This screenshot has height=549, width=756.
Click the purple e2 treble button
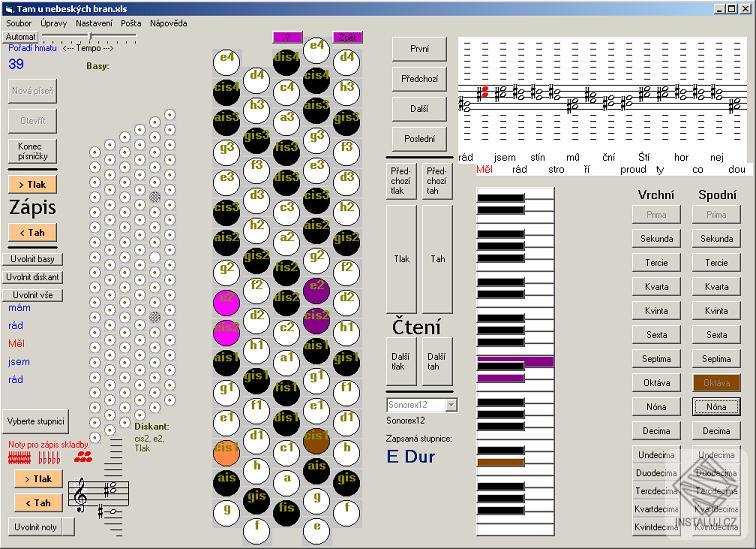click(316, 289)
